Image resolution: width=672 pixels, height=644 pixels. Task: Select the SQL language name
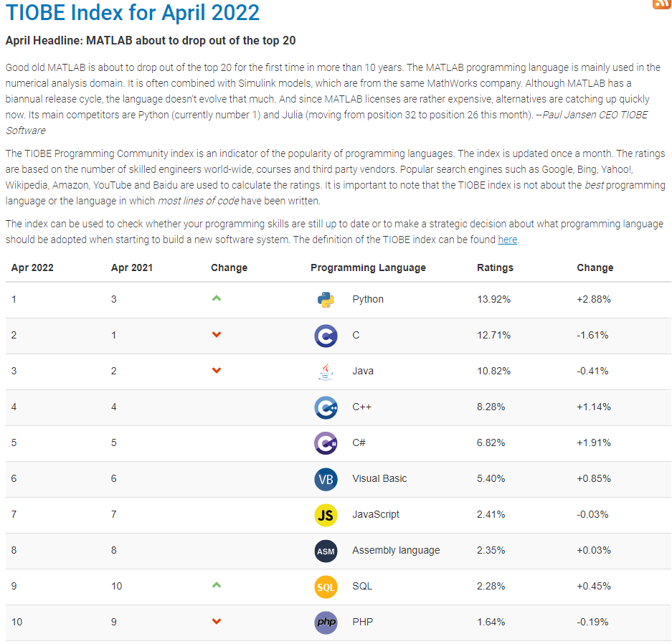click(362, 586)
